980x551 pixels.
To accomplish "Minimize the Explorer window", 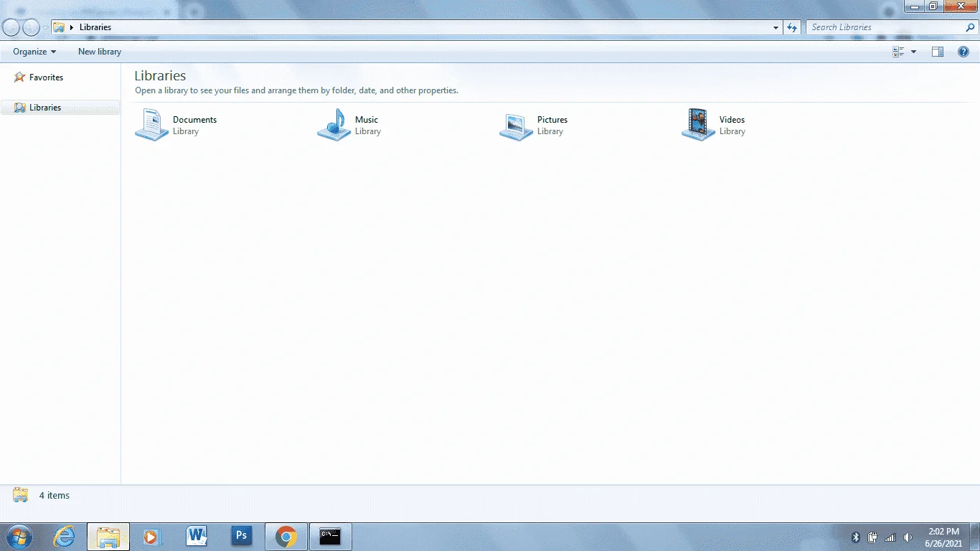I will coord(914,6).
